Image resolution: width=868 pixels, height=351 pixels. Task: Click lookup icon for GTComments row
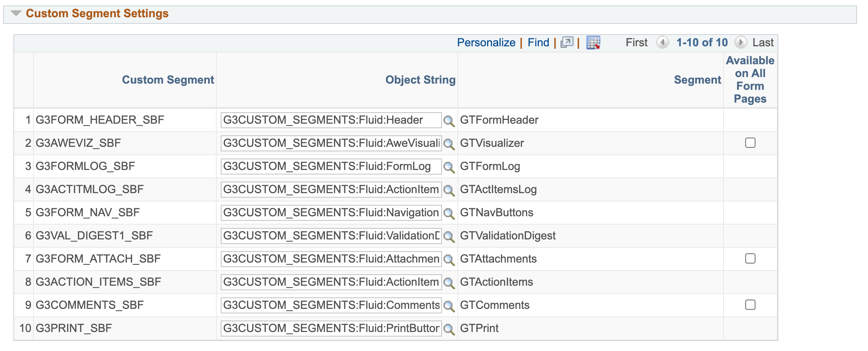tap(449, 306)
